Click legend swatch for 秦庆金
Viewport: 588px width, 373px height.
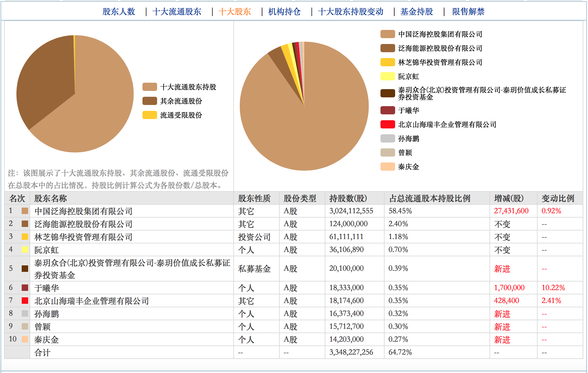pyautogui.click(x=388, y=167)
